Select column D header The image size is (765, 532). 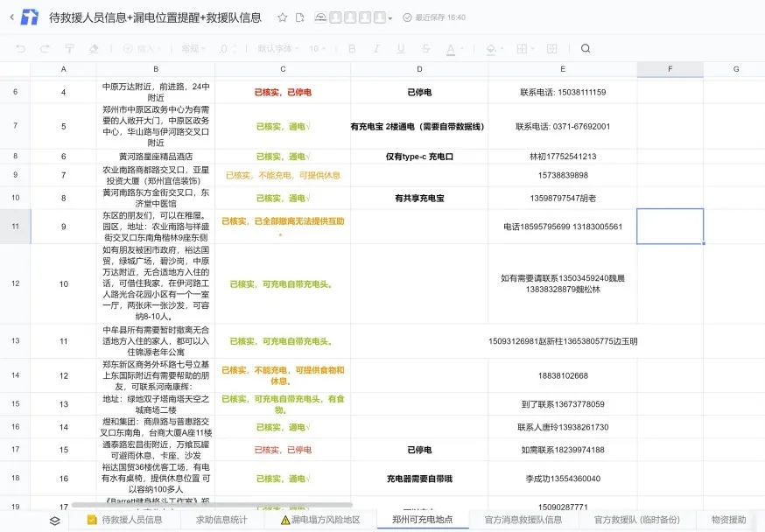click(419, 69)
